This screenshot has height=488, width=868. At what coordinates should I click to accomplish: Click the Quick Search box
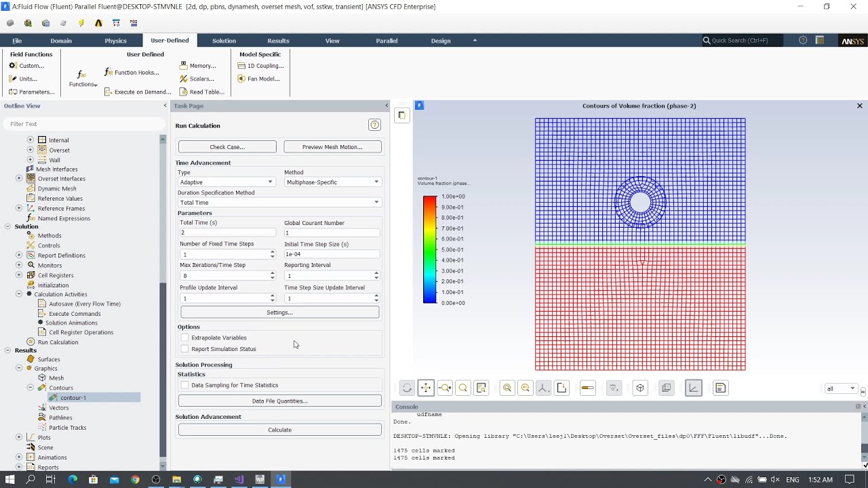pos(743,41)
